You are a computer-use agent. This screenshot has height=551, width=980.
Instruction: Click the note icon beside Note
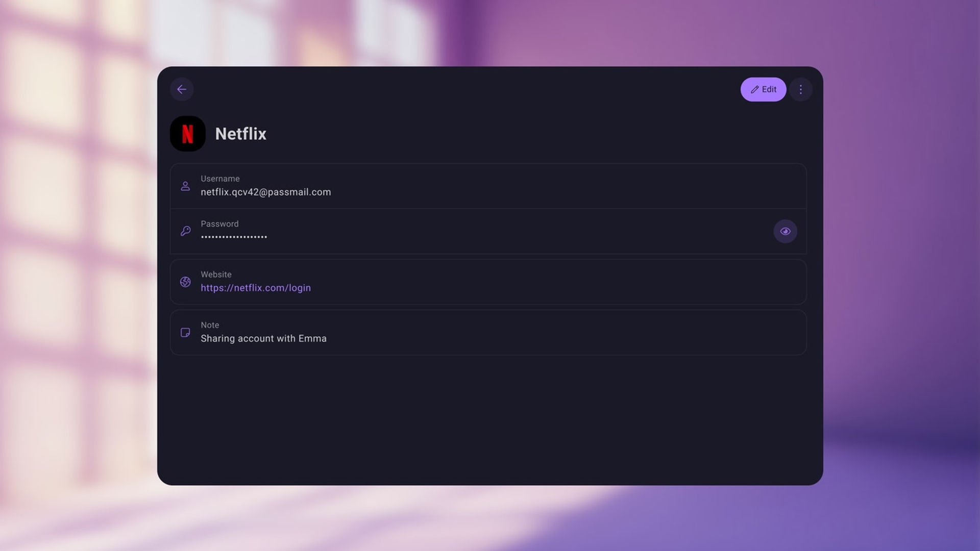[x=185, y=333]
